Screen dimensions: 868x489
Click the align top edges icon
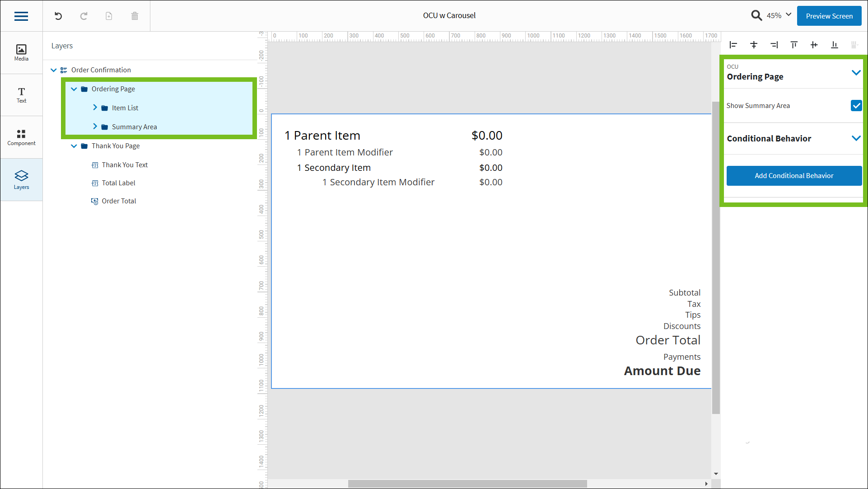coord(794,45)
